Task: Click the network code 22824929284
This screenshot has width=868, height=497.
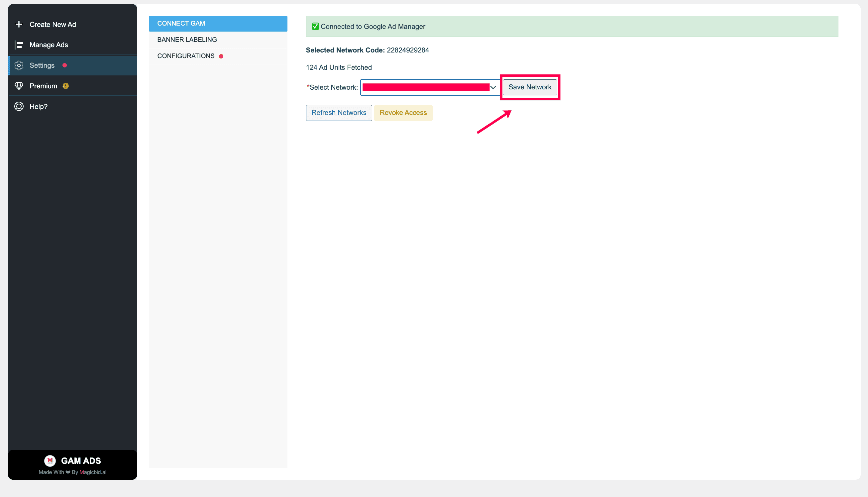Action: click(408, 50)
